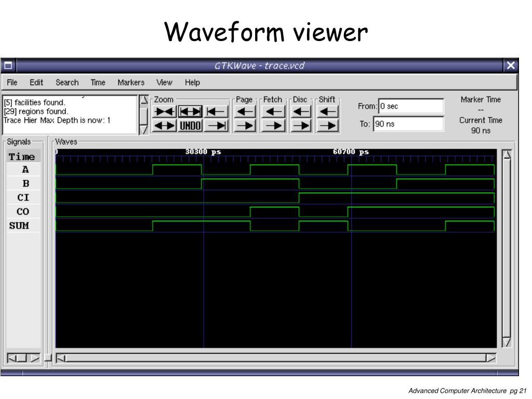Close the GTKWave window
This screenshot has height=399, width=532.
pos(511,65)
